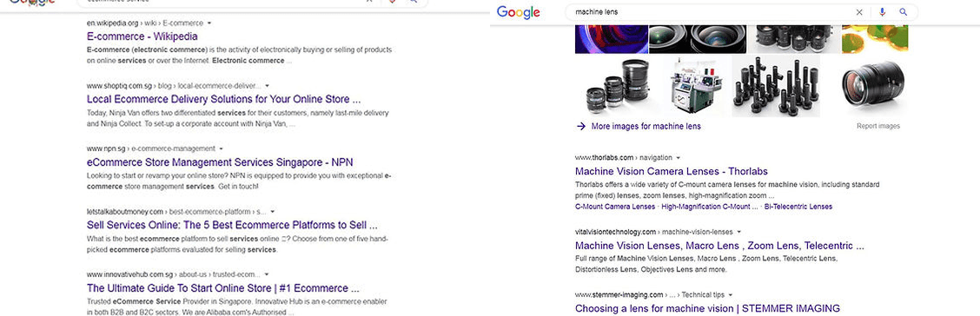
Task: Expand arrow next to letstalkaboutmoney.com URL
Action: click(273, 212)
